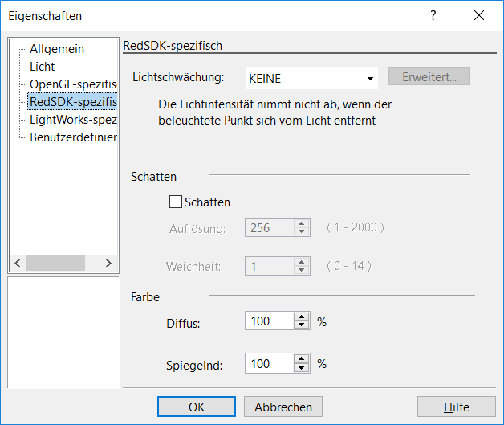Click the RedSDK-spezifisch page heading

pos(173,46)
